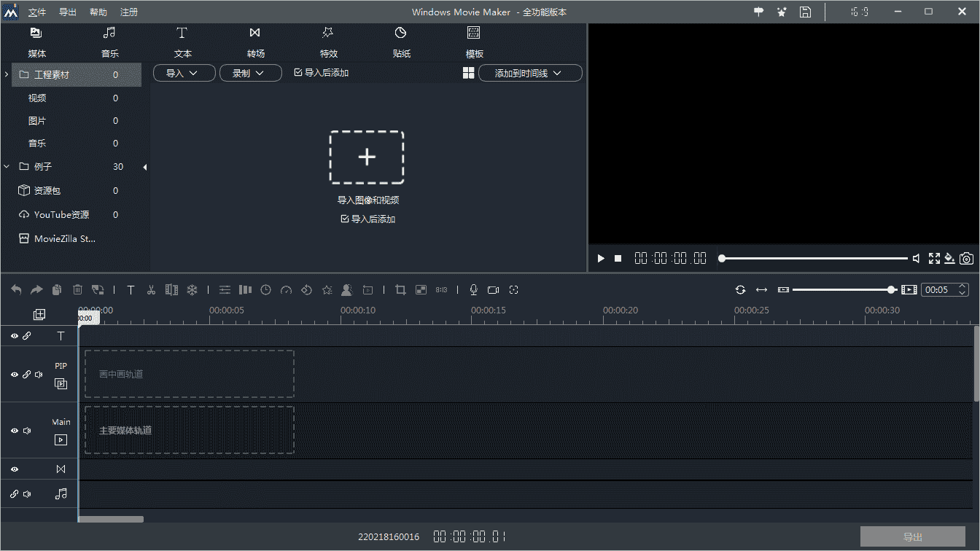This screenshot has width=980, height=551.
Task: Click the clock duration icon
Action: [266, 290]
